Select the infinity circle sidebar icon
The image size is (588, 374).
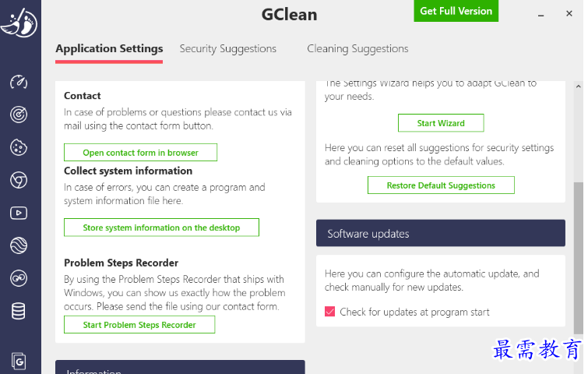(x=19, y=278)
